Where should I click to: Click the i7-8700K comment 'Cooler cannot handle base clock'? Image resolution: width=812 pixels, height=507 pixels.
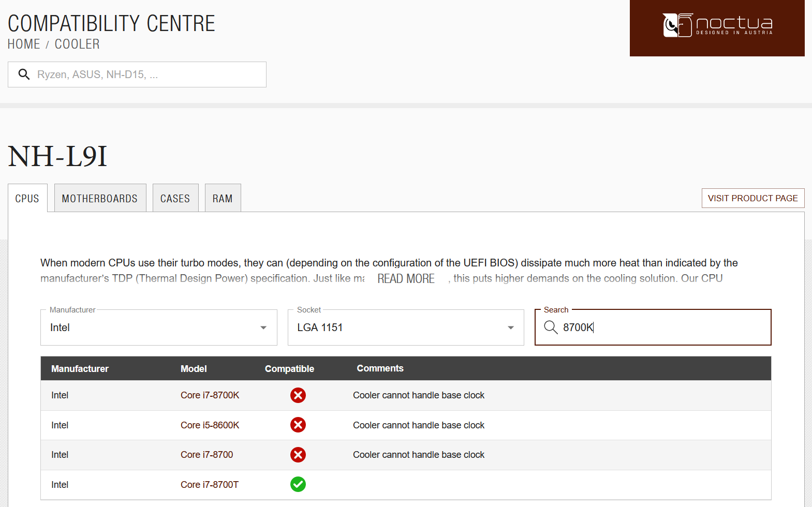pyautogui.click(x=419, y=395)
